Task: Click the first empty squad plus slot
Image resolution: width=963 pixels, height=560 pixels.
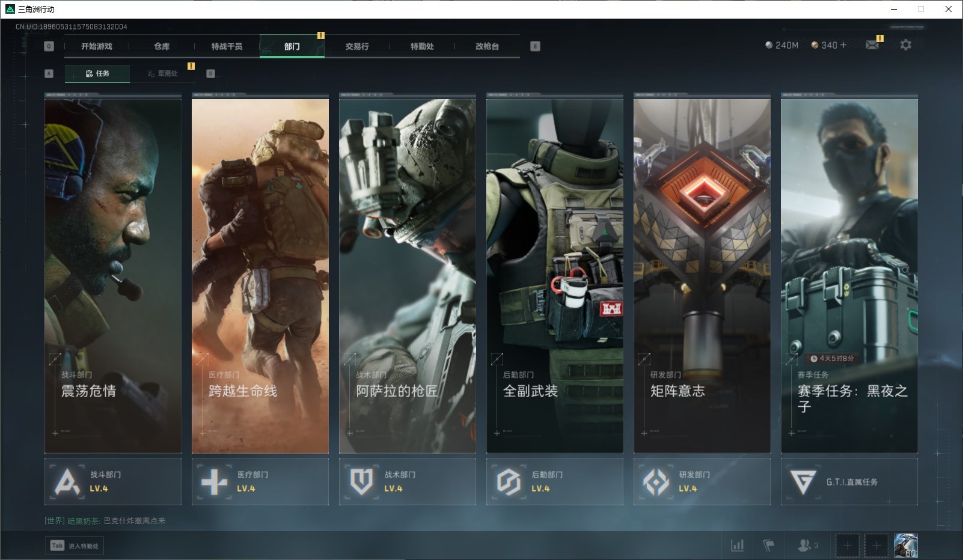Action: pos(847,546)
